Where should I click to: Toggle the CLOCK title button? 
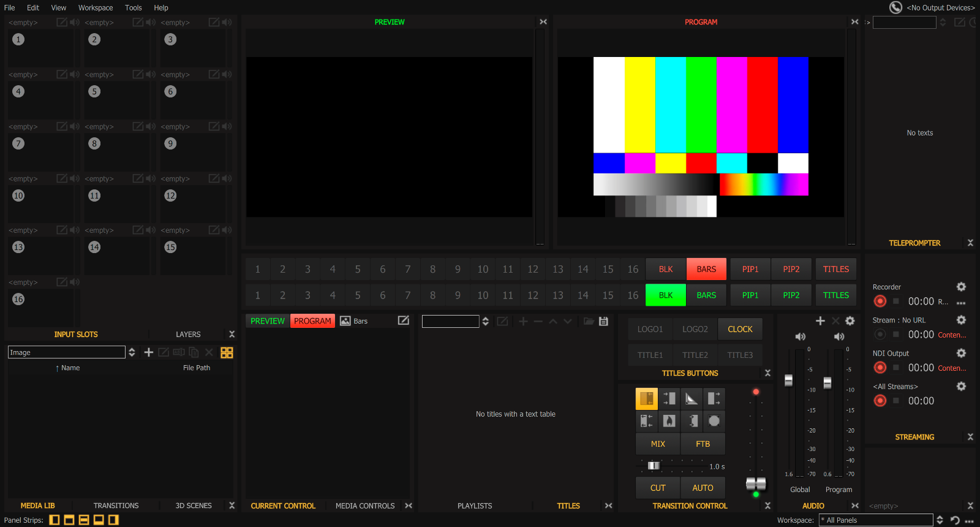(740, 329)
